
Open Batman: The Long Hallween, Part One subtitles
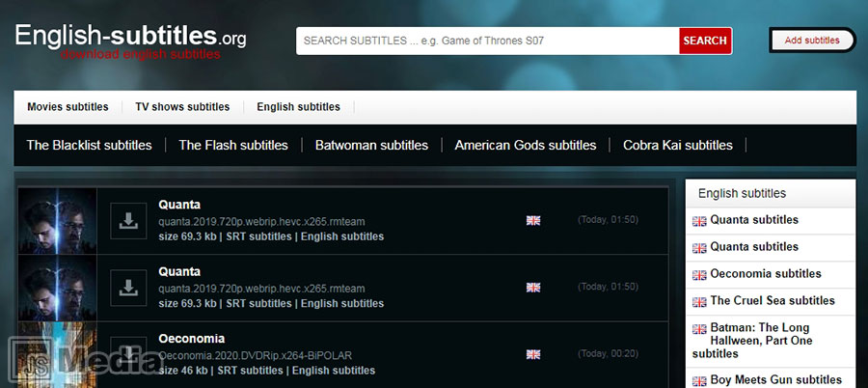pos(751,341)
